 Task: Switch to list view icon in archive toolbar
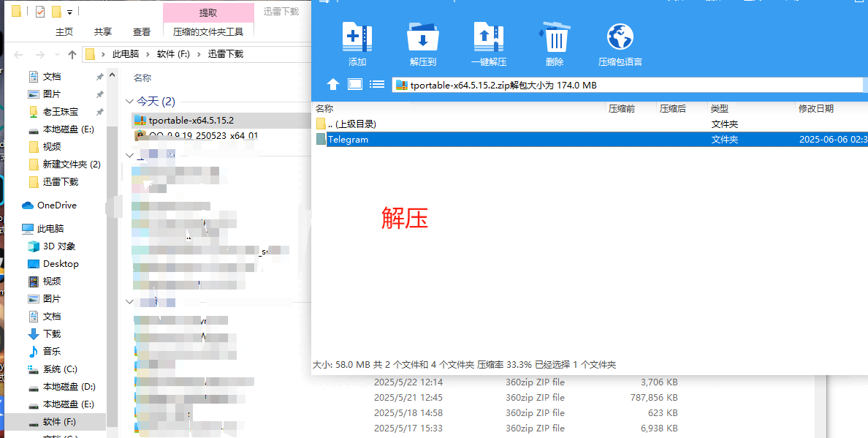click(x=377, y=84)
